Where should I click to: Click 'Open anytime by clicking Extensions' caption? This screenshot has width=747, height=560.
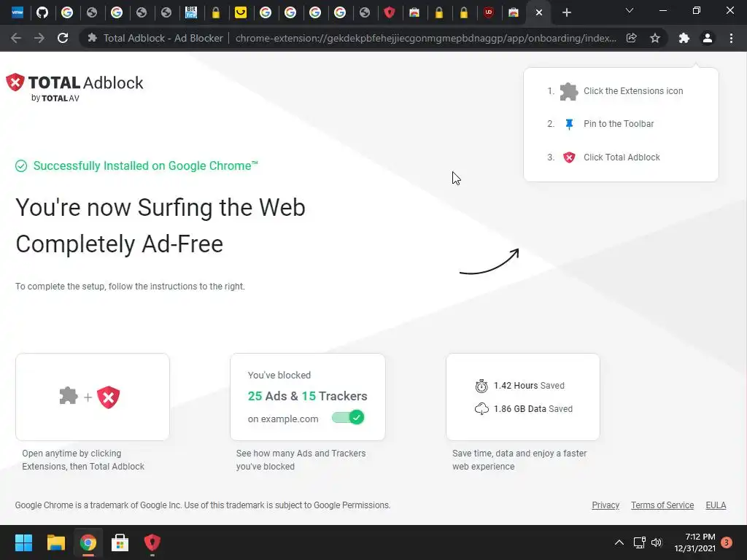tap(83, 460)
